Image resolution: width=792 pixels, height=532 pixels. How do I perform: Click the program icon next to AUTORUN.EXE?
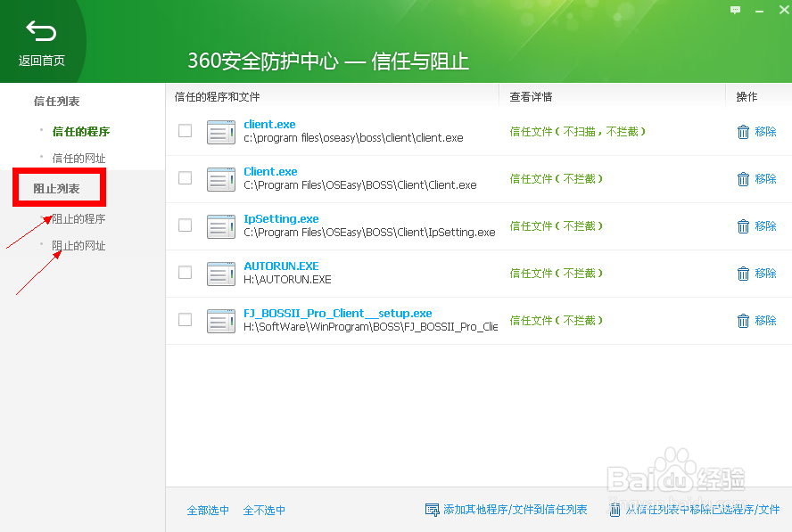[x=220, y=274]
